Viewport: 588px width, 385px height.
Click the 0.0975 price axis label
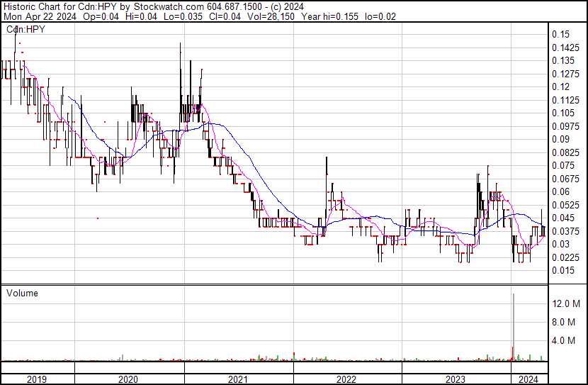(x=565, y=126)
